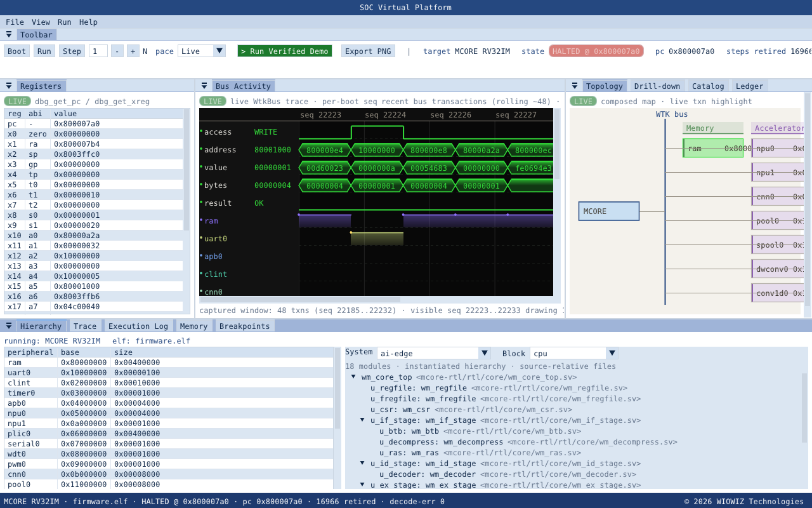Open the File menu
This screenshot has width=812, height=508.
[x=15, y=22]
